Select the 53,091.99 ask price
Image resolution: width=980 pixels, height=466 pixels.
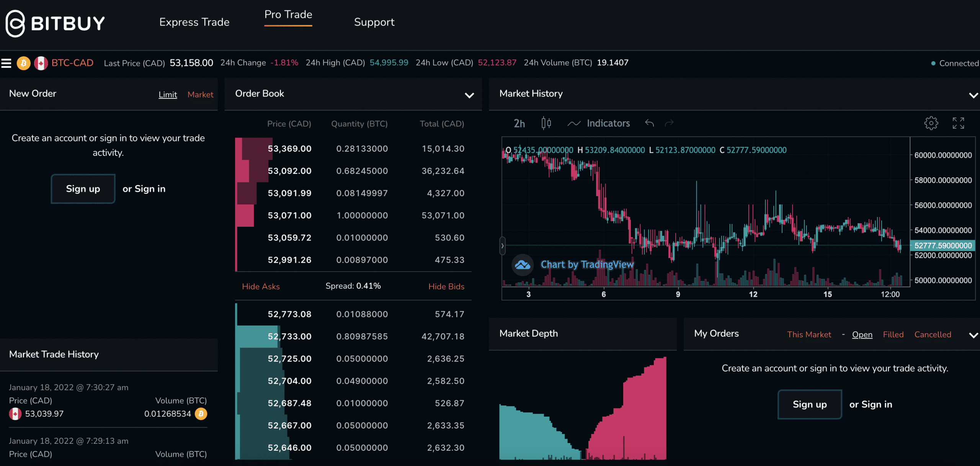(289, 193)
